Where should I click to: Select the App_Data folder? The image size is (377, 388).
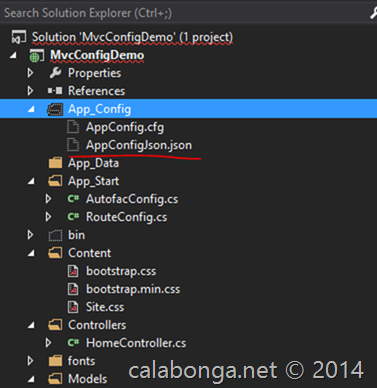click(x=93, y=163)
